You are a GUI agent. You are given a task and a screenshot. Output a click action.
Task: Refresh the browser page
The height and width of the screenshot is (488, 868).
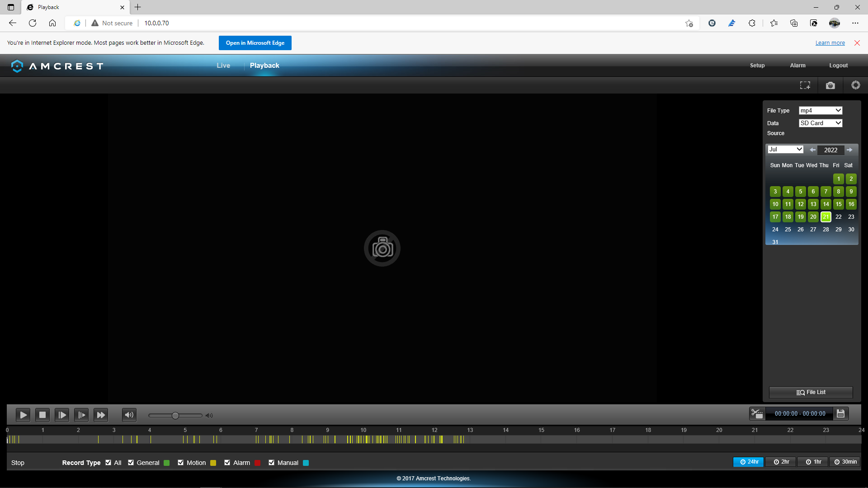click(33, 23)
